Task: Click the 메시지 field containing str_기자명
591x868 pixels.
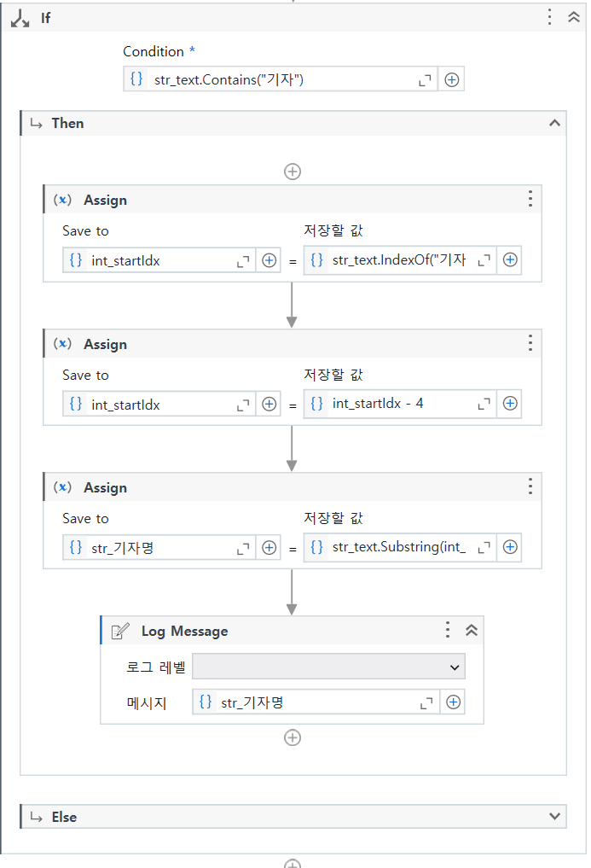Action: click(x=316, y=702)
